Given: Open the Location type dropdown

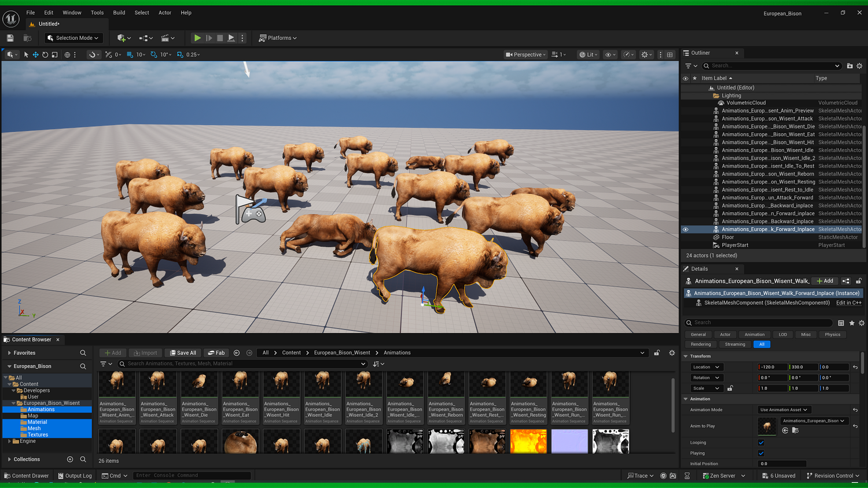Looking at the screenshot, I should 707,367.
